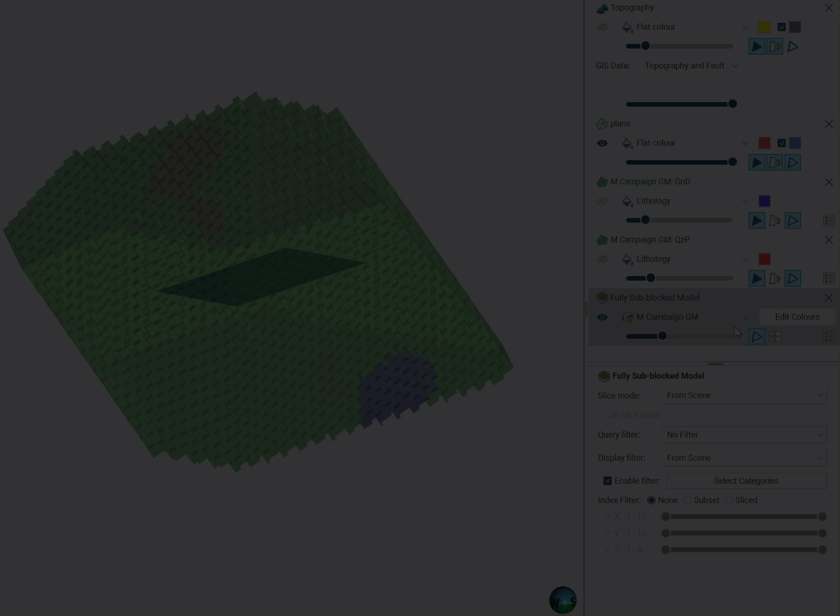
Task: Click the compass globe in the scene corner
Action: click(563, 600)
